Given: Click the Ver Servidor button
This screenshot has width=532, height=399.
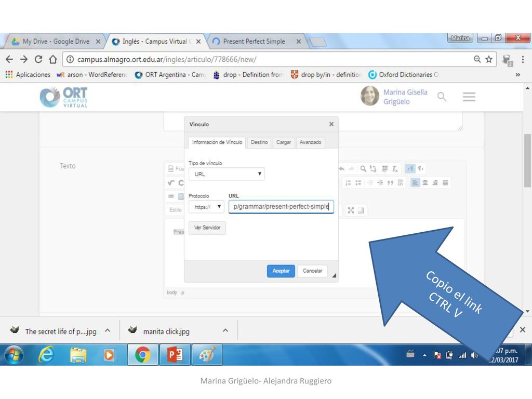Looking at the screenshot, I should coord(207,228).
